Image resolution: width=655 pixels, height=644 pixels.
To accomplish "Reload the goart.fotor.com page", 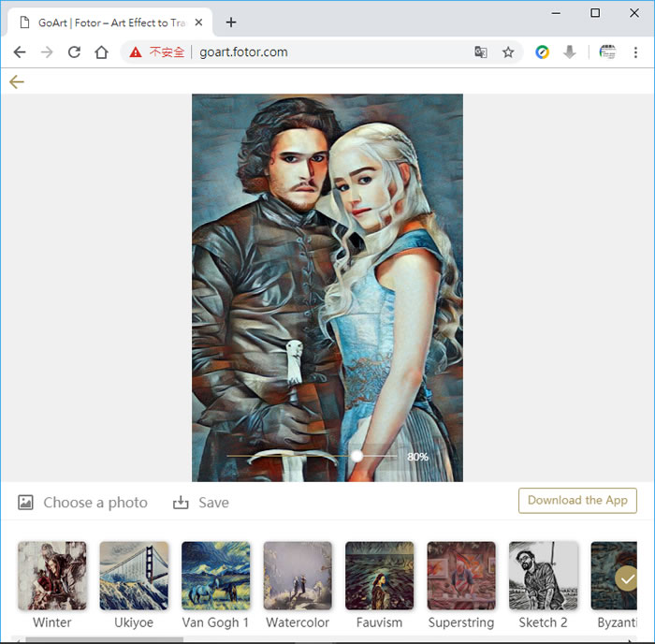I will pyautogui.click(x=74, y=52).
